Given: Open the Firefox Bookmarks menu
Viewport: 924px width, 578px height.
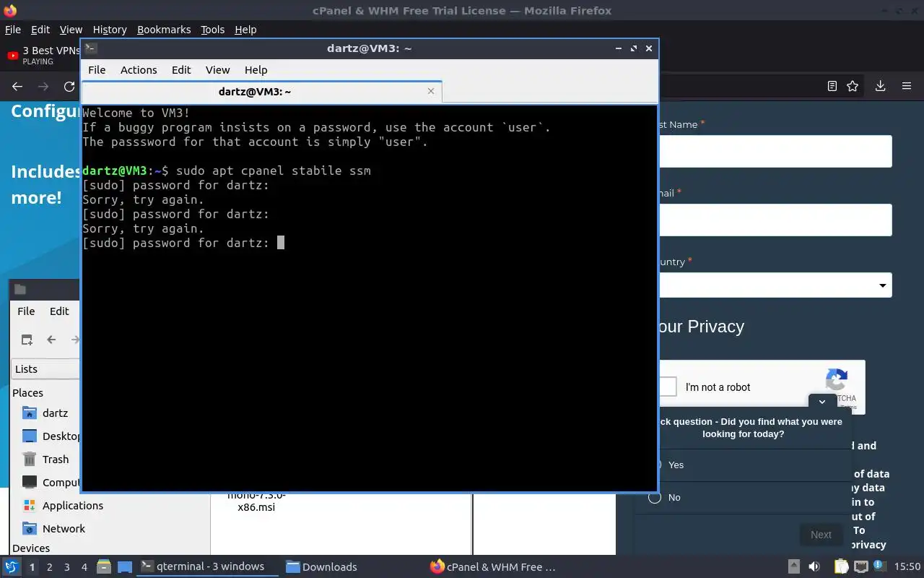Looking at the screenshot, I should [x=164, y=30].
